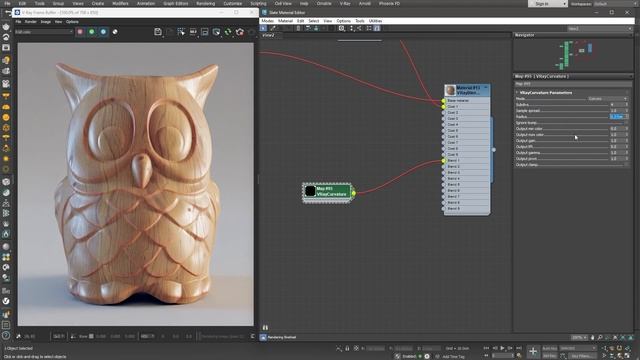The image size is (640, 360).
Task: Toggle the parameter editor icon in Slate toolbar
Action: point(377,28)
